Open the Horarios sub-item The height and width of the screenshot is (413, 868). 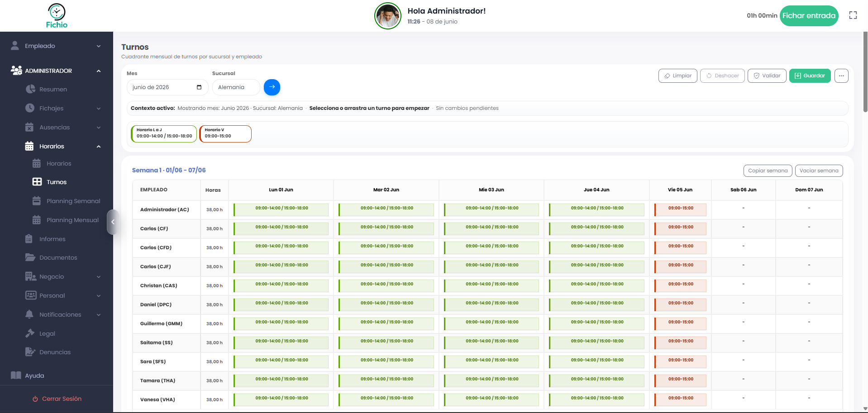59,163
